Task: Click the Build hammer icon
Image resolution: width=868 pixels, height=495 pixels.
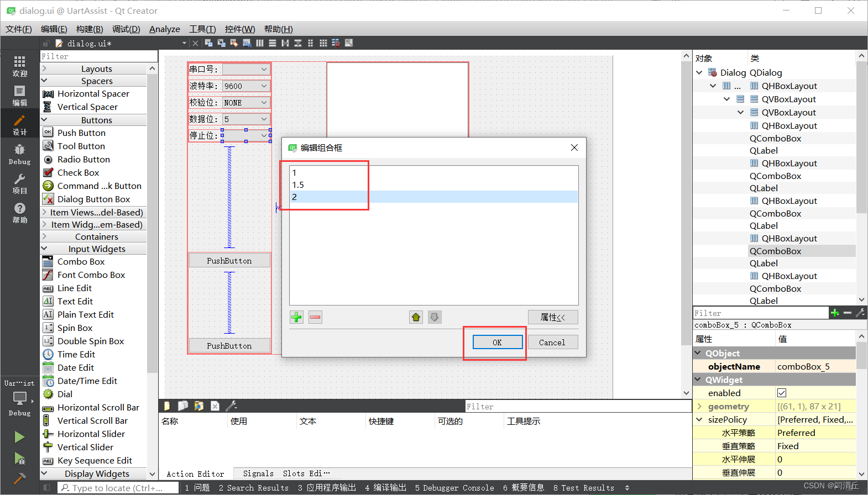Action: point(19,478)
